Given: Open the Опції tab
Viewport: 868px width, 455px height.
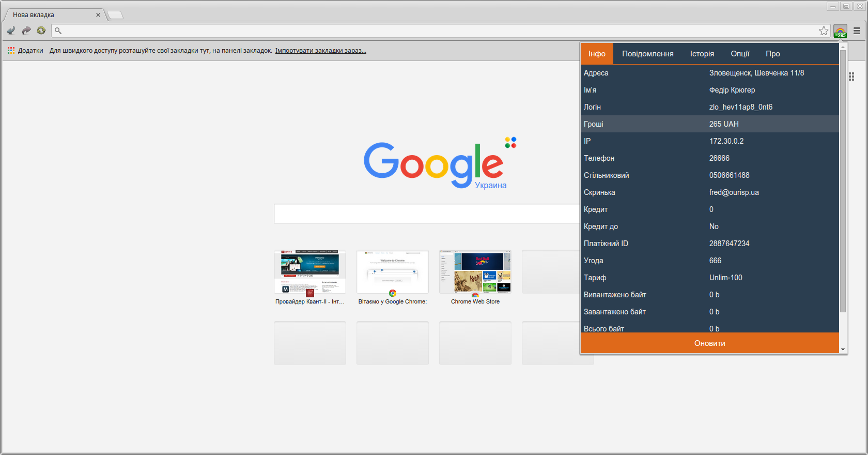Looking at the screenshot, I should click(x=740, y=54).
